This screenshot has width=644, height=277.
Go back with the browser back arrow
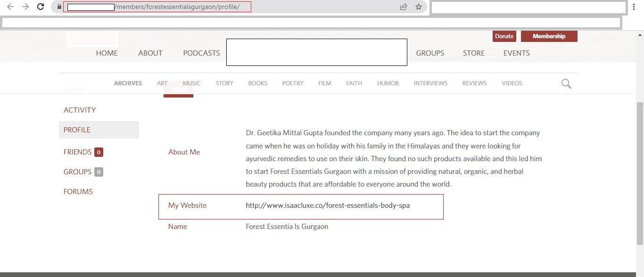(x=10, y=7)
